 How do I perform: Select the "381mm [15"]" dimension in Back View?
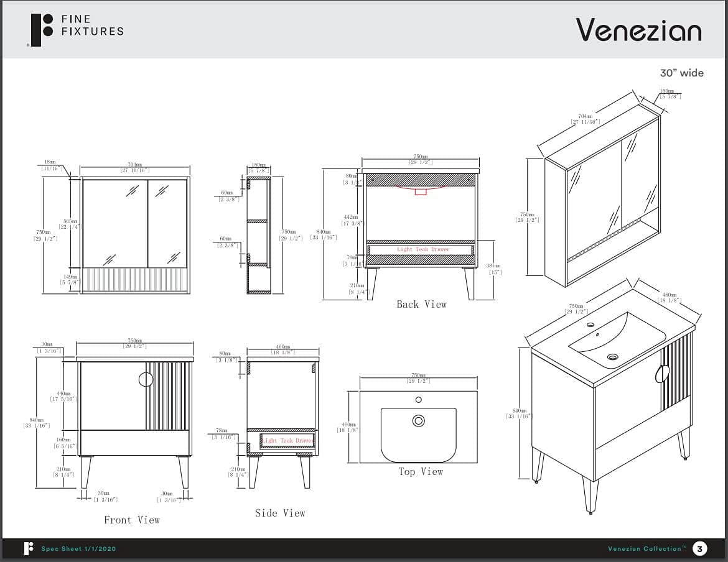(493, 269)
